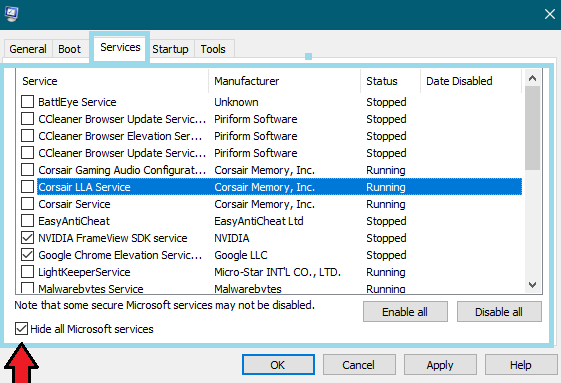Select the Services tab
The height and width of the screenshot is (383, 561).
(x=120, y=47)
